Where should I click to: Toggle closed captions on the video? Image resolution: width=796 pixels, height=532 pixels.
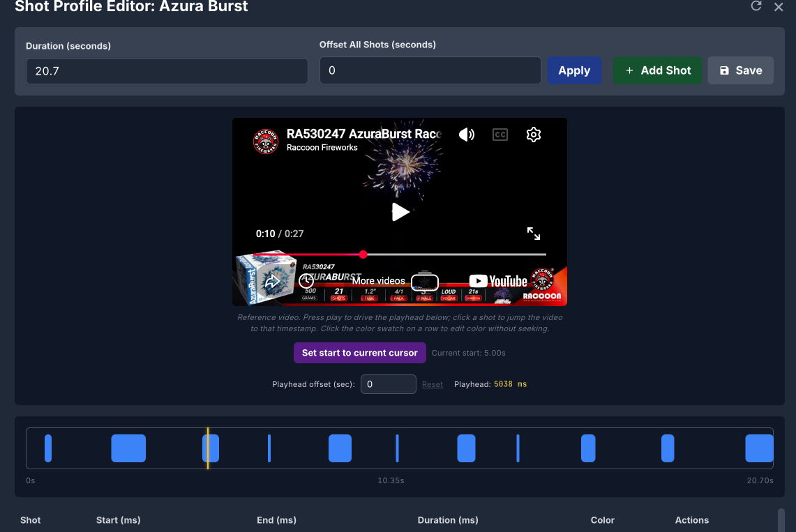tap(500, 135)
